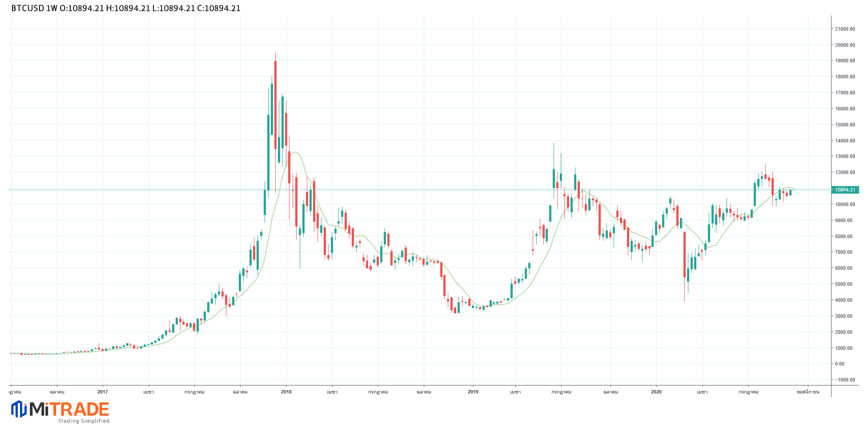Click the 10000.00 price axis label

pos(845,204)
